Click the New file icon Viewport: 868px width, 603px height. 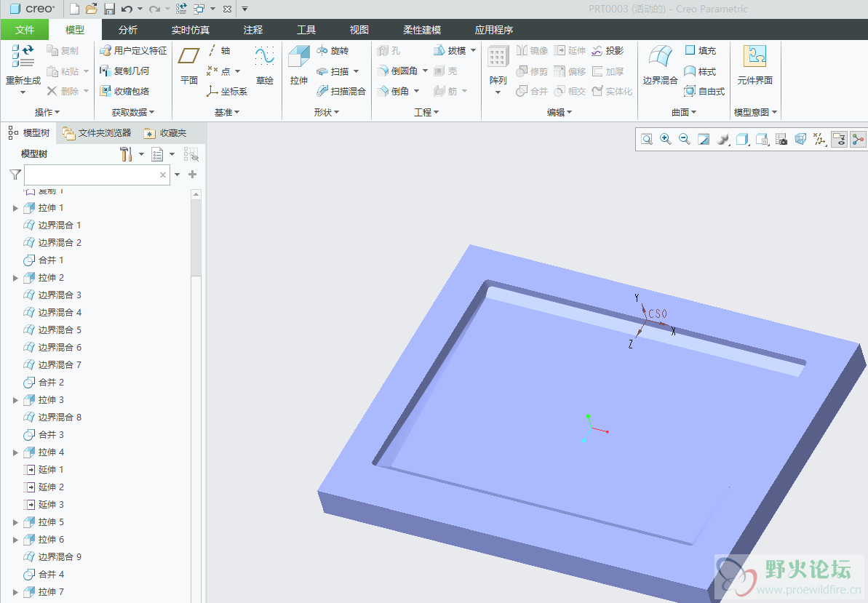click(74, 9)
